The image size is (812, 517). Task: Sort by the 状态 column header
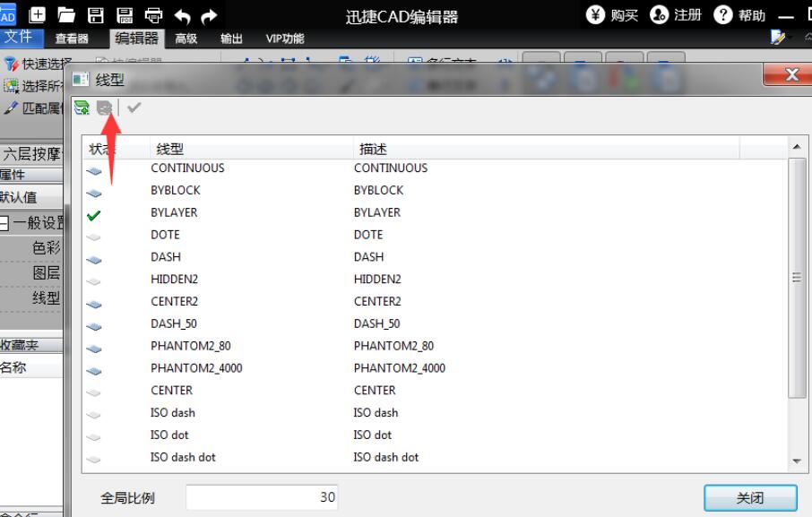[x=117, y=149]
